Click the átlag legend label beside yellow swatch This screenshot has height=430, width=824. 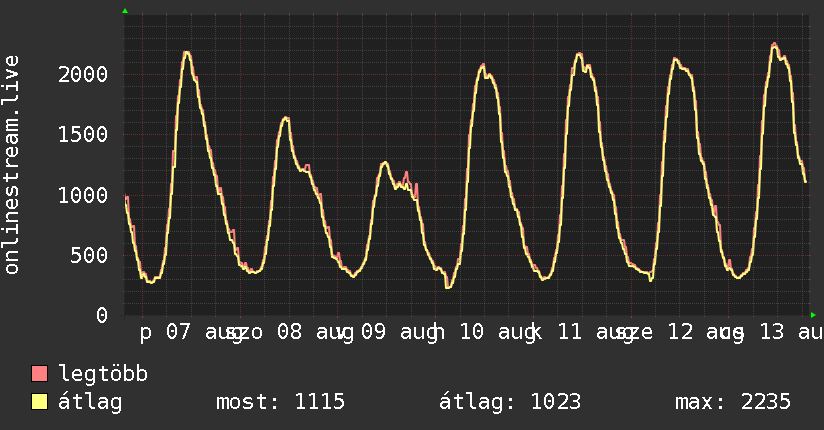90,402
